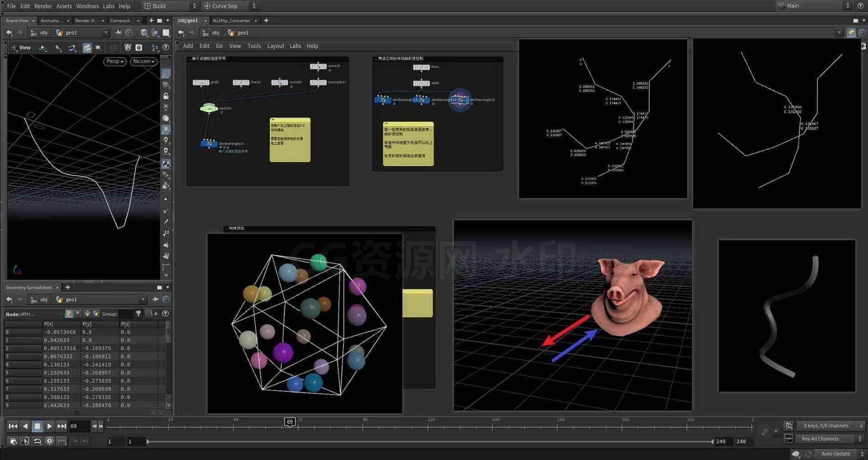Select the curve19 node

(318, 66)
